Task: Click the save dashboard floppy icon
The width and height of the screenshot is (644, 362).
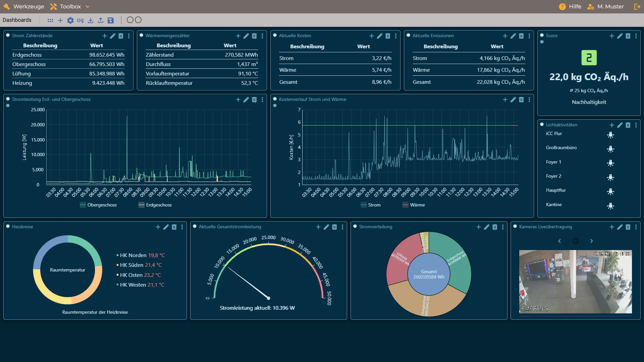Action: tap(111, 20)
